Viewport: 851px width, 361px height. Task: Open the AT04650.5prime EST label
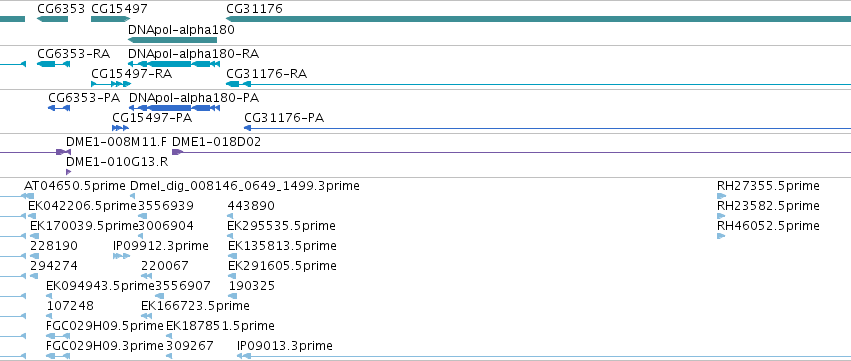coord(75,186)
